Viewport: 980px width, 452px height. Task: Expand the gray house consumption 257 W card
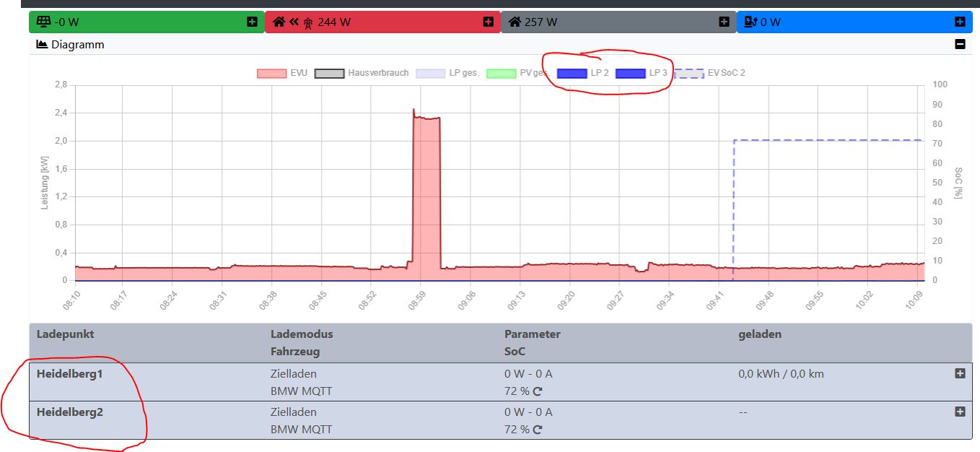[x=724, y=22]
